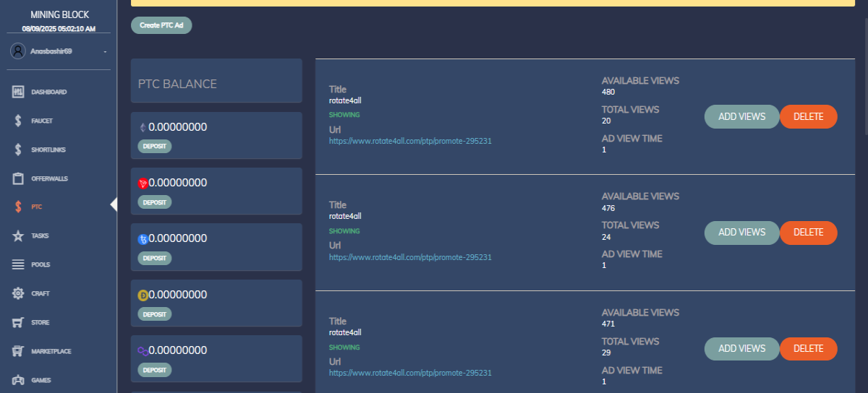Delete the ad with 471 available views
The width and height of the screenshot is (868, 393).
click(808, 349)
